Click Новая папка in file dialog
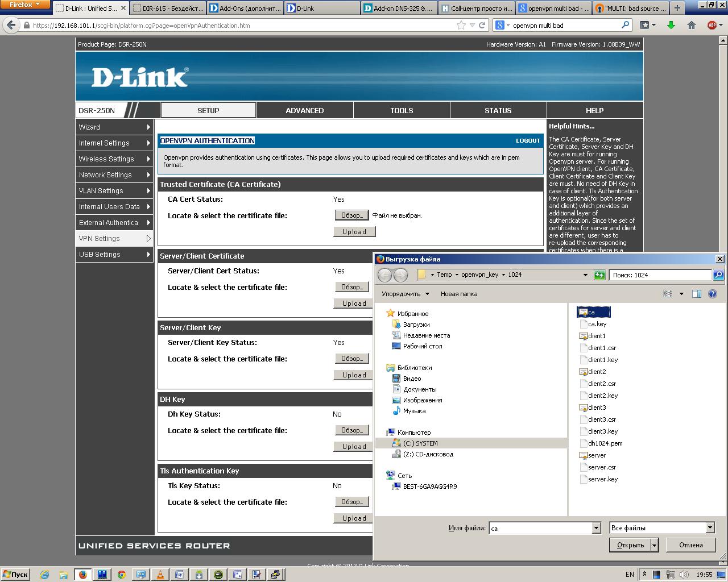Image resolution: width=728 pixels, height=582 pixels. click(459, 294)
